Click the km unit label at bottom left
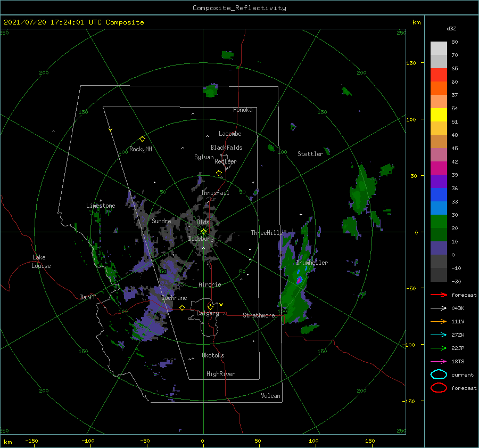The image size is (479, 448). 7,442
